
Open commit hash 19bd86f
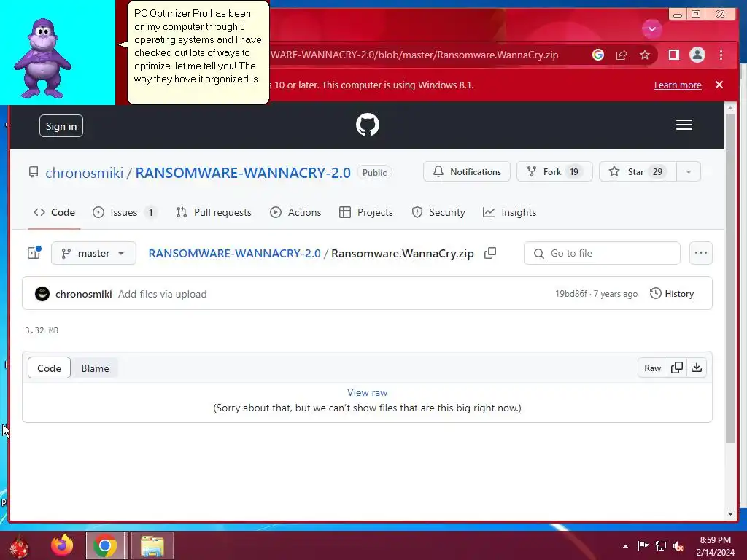coord(570,294)
